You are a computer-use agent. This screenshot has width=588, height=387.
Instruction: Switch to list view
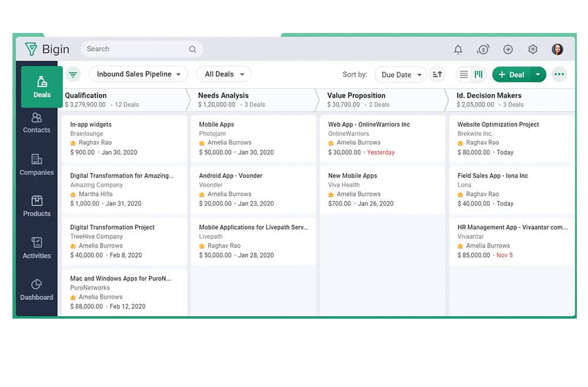(464, 74)
